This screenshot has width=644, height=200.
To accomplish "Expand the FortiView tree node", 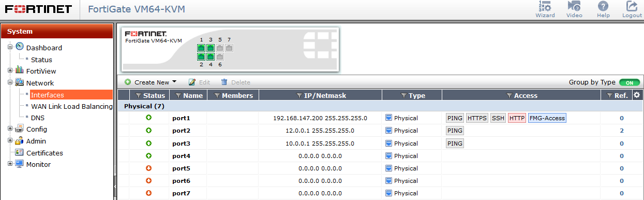I will coord(10,70).
